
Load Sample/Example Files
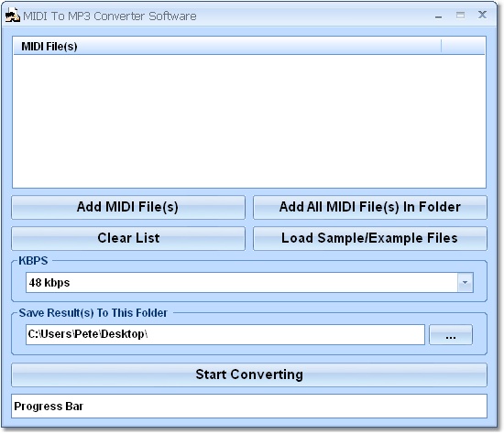point(370,238)
